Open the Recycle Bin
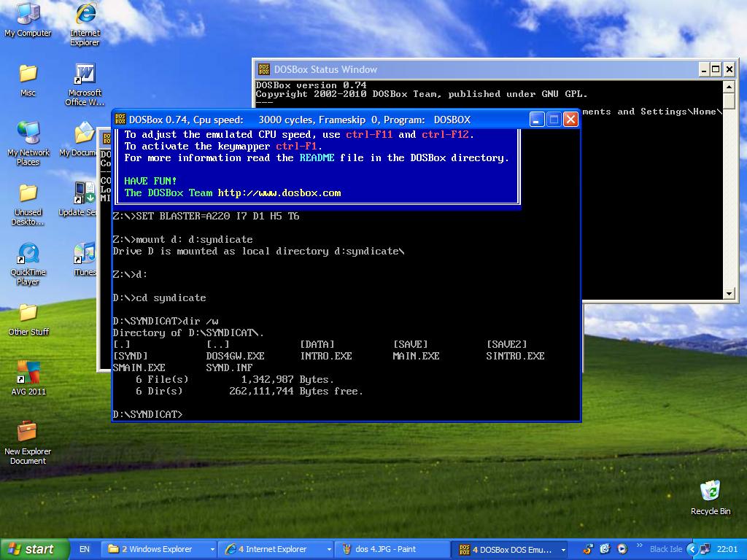 pos(711,497)
